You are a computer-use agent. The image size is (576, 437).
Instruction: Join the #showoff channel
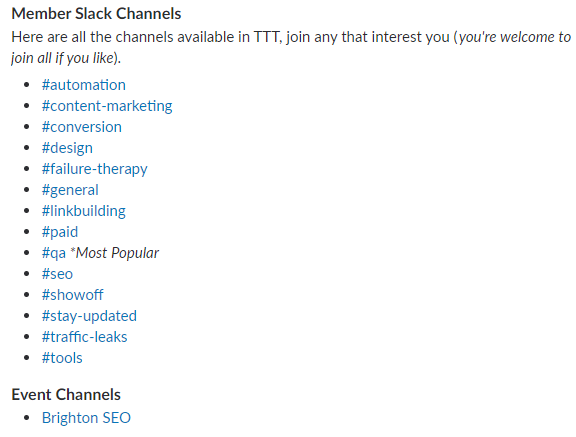(x=72, y=295)
